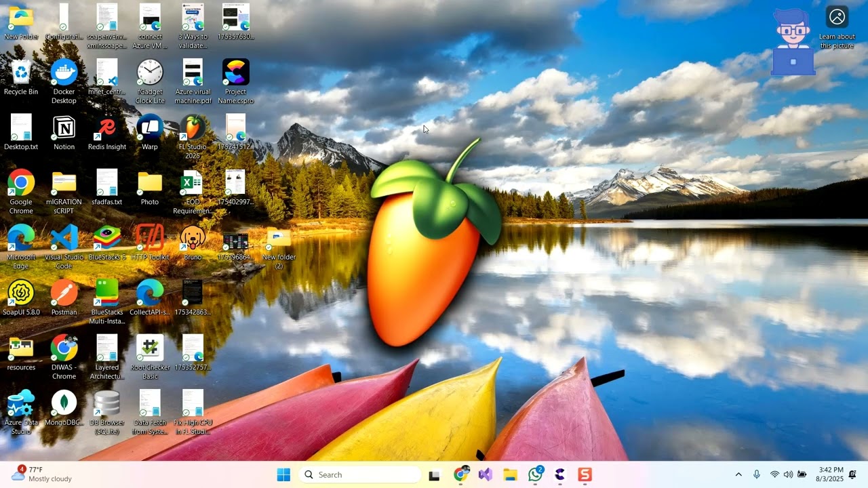
Task: Select the Project Name.cspro file icon
Action: [236, 72]
